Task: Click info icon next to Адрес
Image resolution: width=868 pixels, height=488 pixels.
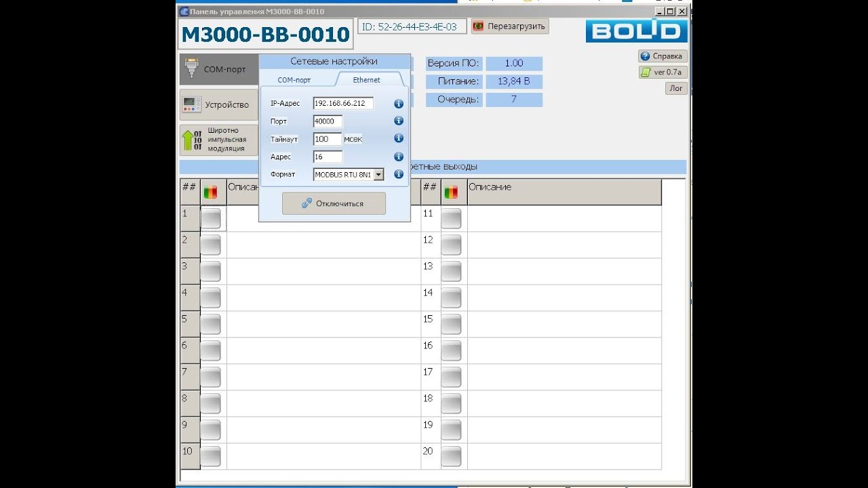Action: click(x=399, y=157)
